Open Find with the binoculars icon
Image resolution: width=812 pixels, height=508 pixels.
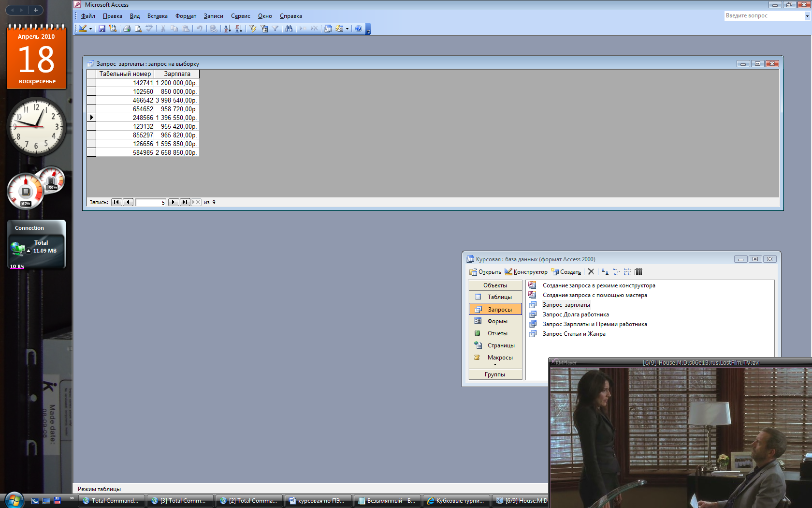tap(289, 29)
